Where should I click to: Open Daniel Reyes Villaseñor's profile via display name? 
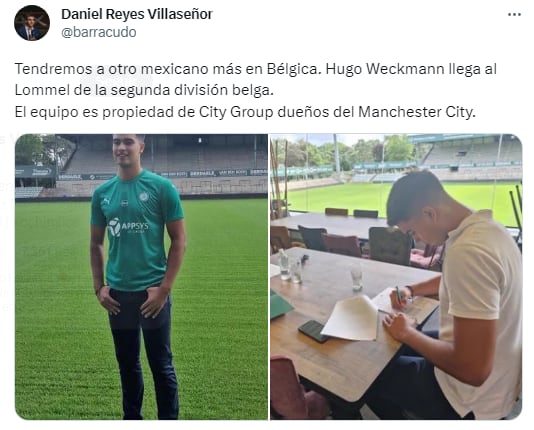[x=137, y=14]
